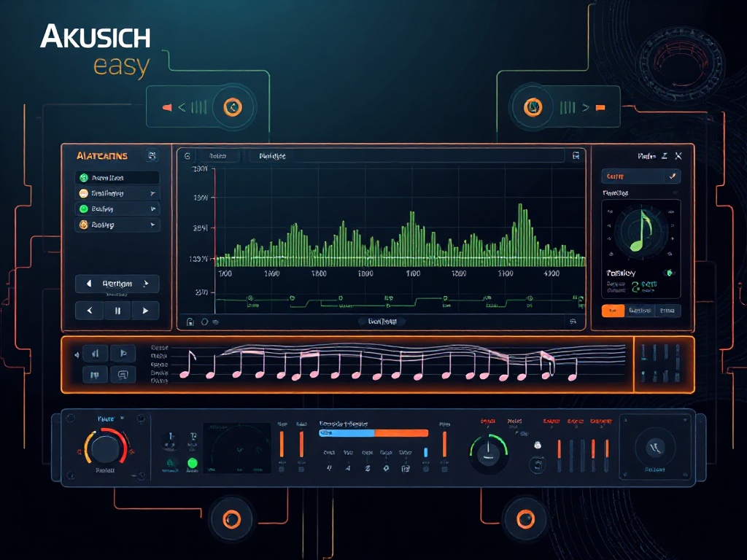Click the circular icon left of the waveform tabs
Viewport: 747px width, 560px height.
pos(187,156)
